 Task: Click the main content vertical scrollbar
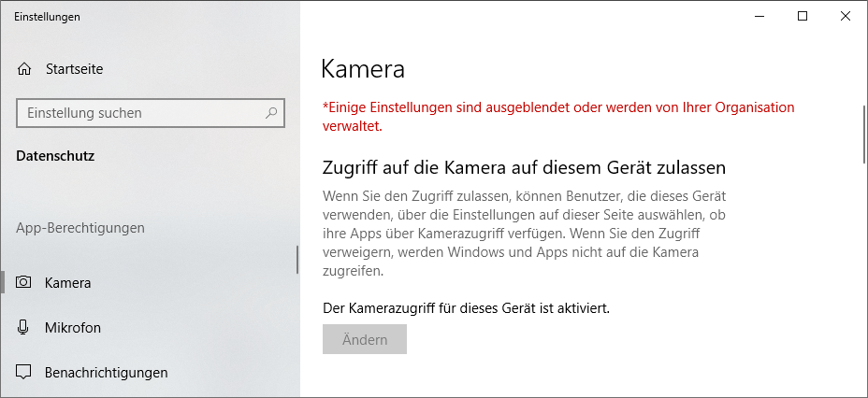click(x=862, y=135)
